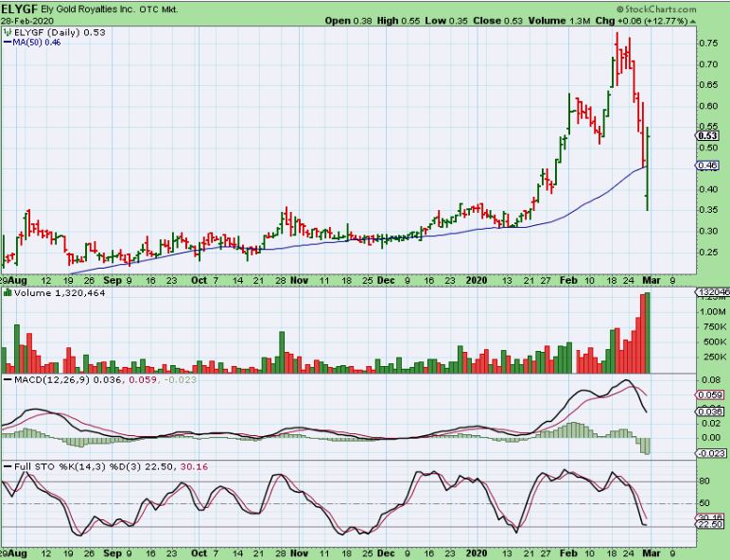The height and width of the screenshot is (560, 730).
Task: Select the Feb label in main chart axis
Action: tap(567, 281)
